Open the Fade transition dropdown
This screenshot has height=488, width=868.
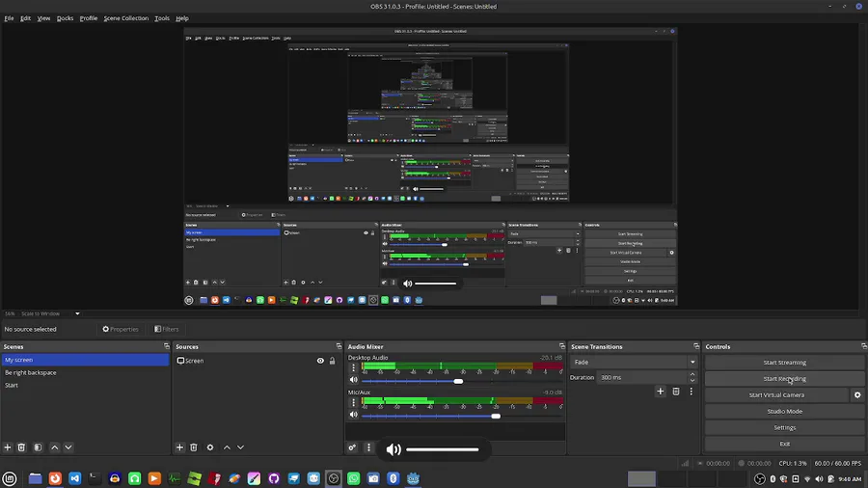(x=634, y=362)
